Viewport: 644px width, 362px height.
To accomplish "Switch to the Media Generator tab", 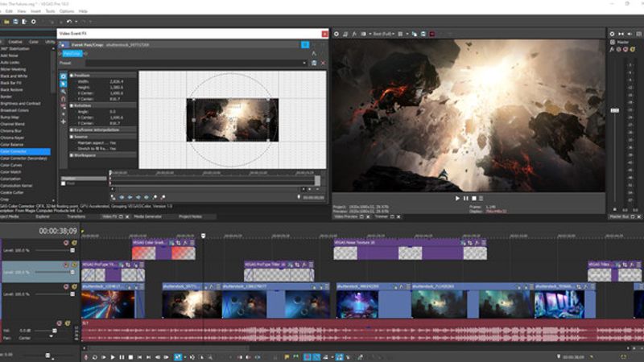I will pyautogui.click(x=148, y=216).
